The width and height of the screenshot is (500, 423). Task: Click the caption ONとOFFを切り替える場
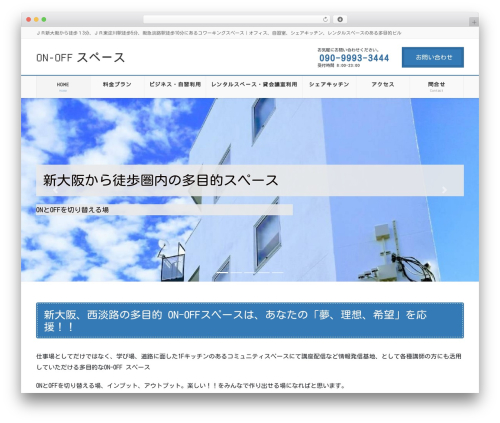(72, 210)
